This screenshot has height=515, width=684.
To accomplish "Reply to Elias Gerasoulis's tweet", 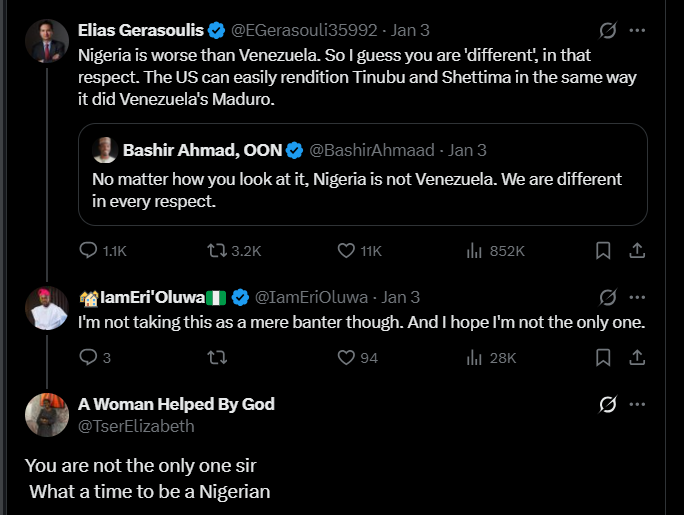I will tap(88, 251).
